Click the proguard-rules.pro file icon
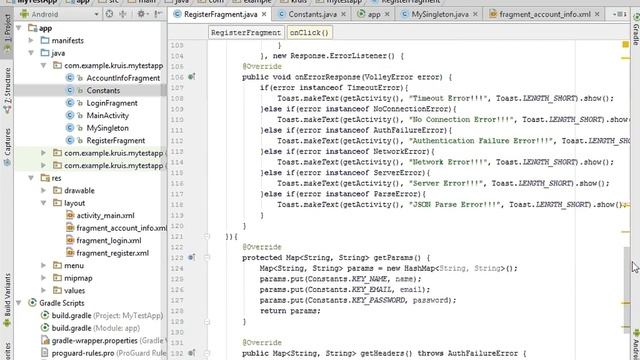The height and width of the screenshot is (360, 640). click(x=45, y=353)
